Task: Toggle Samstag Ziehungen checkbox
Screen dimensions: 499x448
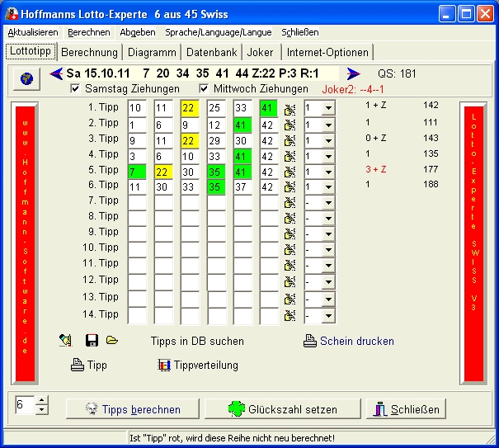Action: point(76,89)
